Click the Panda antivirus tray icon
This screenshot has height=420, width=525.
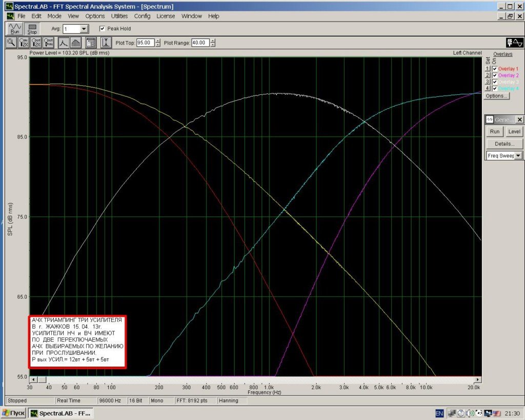click(x=479, y=413)
